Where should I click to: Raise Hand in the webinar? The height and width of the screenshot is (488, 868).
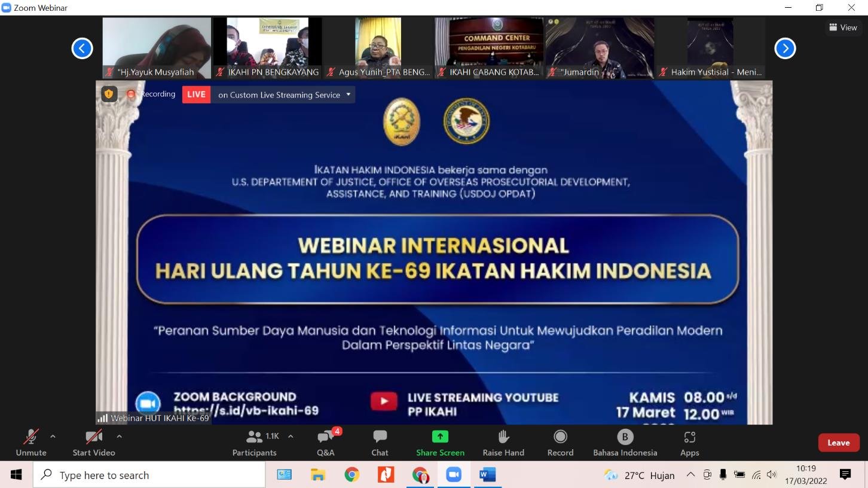pyautogui.click(x=503, y=443)
